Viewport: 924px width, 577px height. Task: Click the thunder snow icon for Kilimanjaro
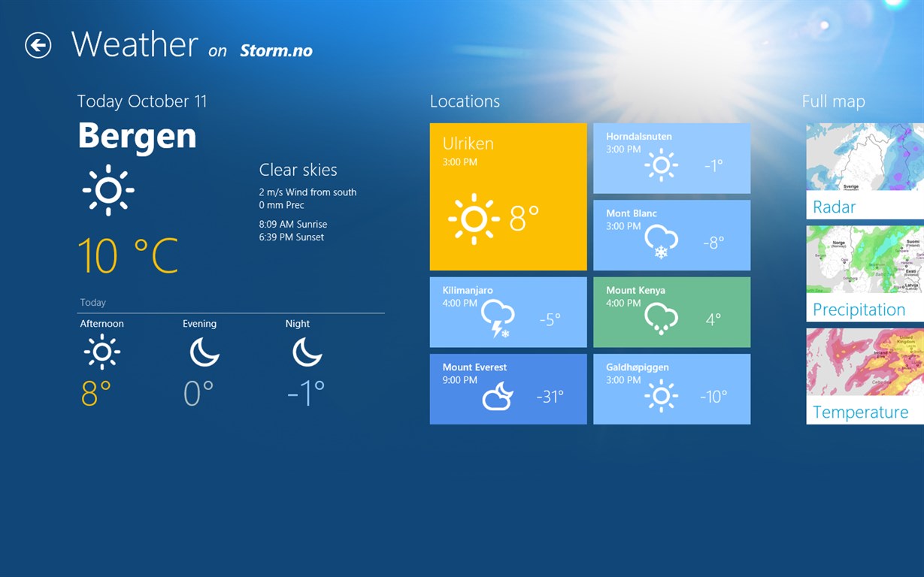[x=498, y=319]
